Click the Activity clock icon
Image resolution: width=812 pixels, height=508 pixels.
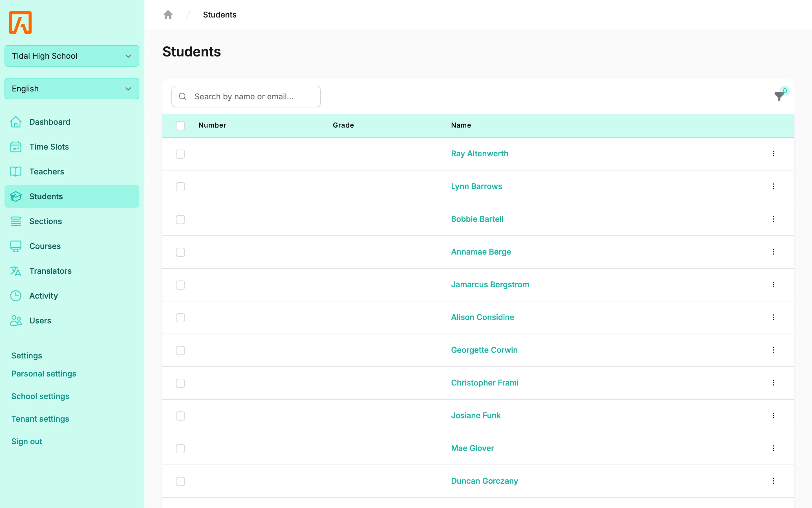pyautogui.click(x=16, y=296)
